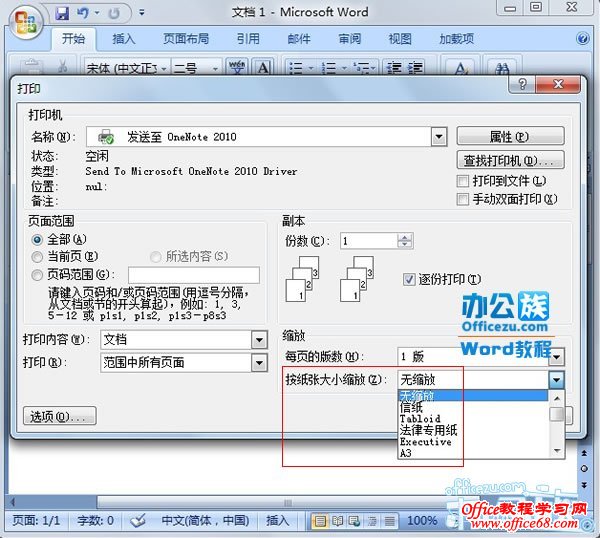Select the 全部(A) radio button
This screenshot has width=600, height=538.
[37, 240]
